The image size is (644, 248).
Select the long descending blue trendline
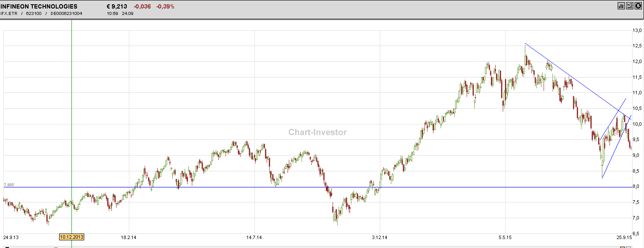[x=570, y=77]
